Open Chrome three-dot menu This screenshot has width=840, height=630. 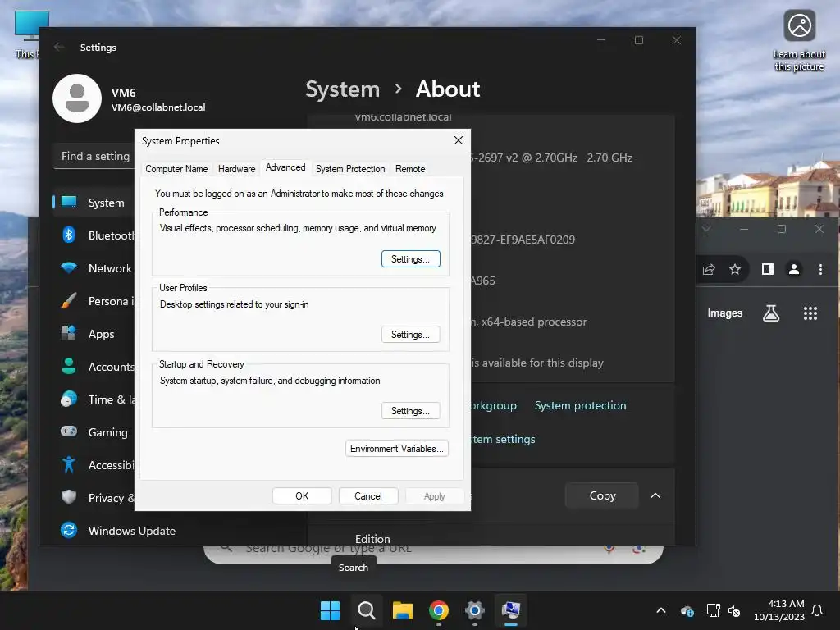pyautogui.click(x=820, y=269)
